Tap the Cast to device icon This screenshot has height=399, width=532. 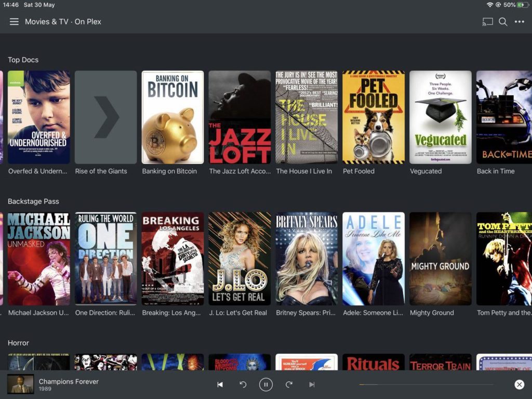[x=487, y=22]
